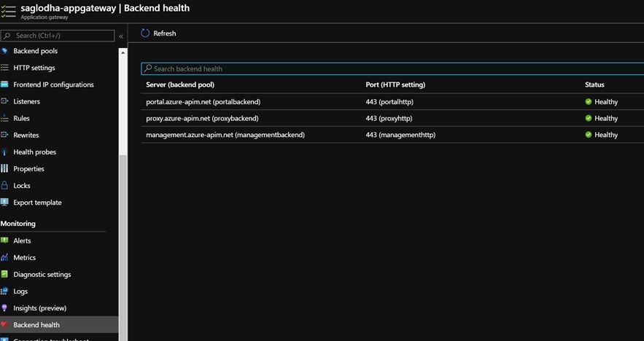Click the 443 (portalhttp) cell
The height and width of the screenshot is (341, 644).
coord(389,102)
